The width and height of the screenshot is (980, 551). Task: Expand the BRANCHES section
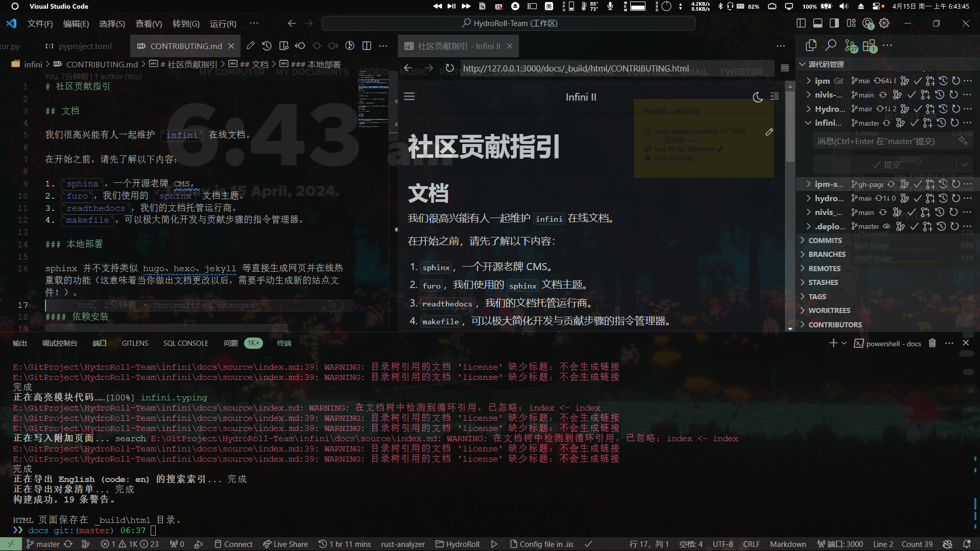[x=827, y=254]
